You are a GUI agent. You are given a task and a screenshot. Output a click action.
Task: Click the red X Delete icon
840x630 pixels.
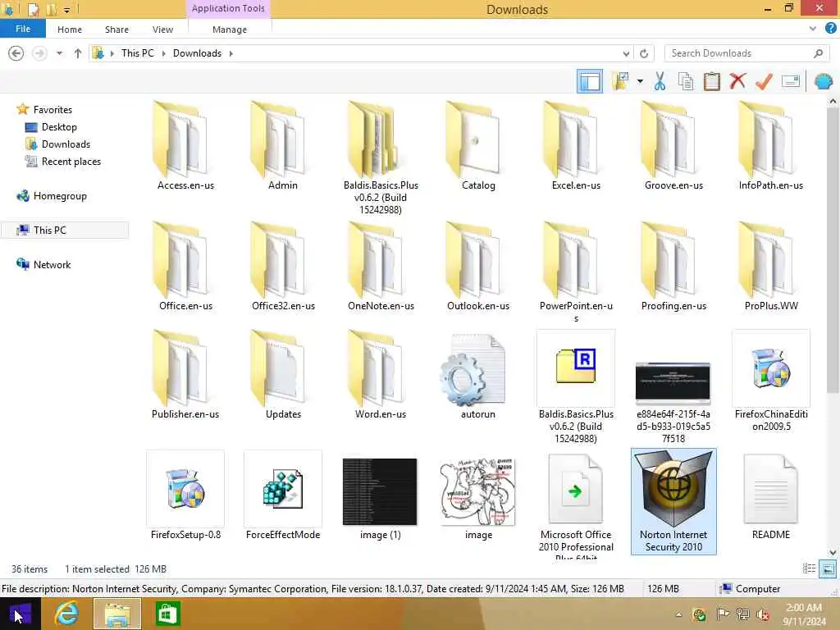point(737,81)
